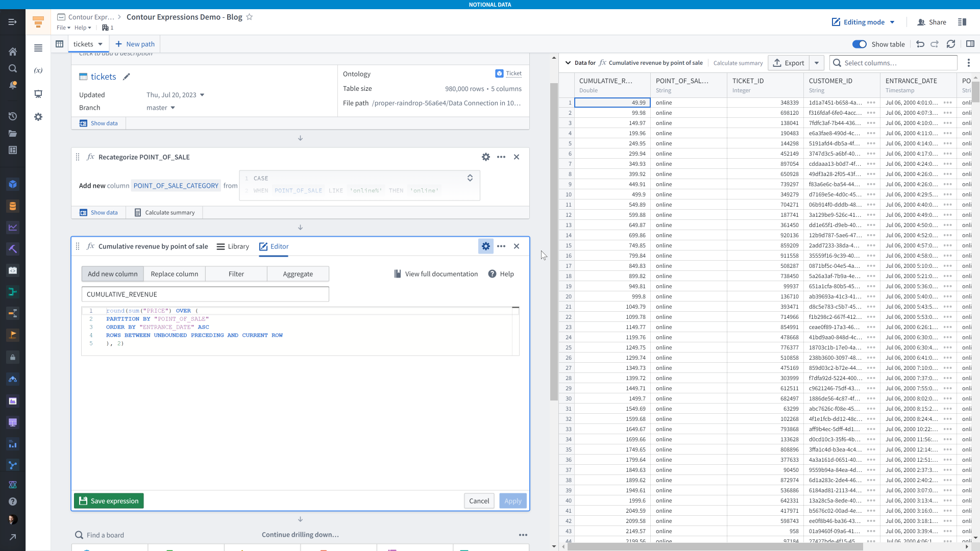Open data table kebab menu
Image resolution: width=980 pixels, height=551 pixels.
[969, 63]
